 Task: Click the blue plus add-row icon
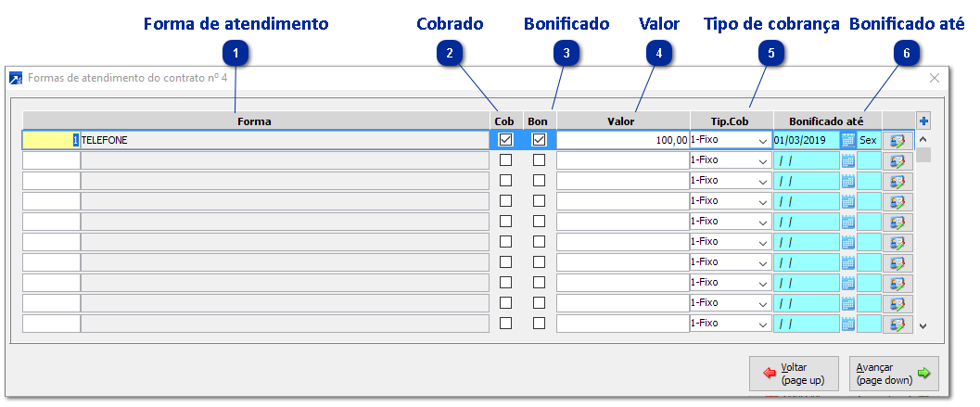point(923,121)
